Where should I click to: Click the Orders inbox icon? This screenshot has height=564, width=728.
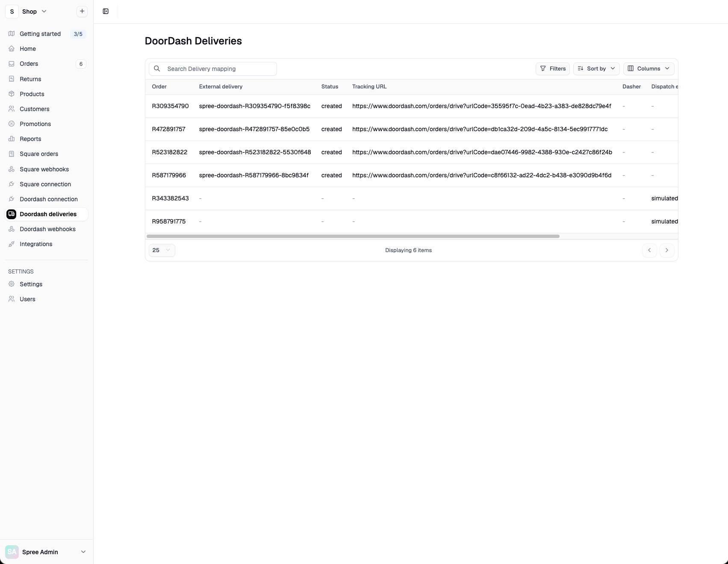coord(12,64)
